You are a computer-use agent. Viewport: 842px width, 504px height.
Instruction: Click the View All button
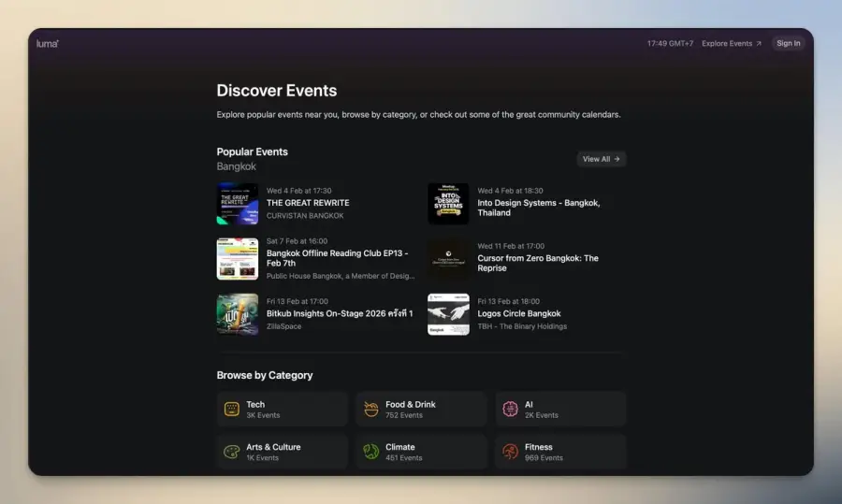point(601,159)
